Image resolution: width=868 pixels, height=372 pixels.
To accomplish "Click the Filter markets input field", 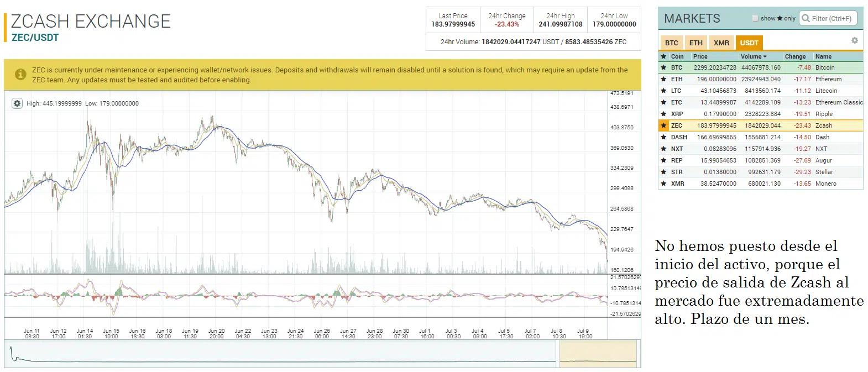I will coord(829,18).
